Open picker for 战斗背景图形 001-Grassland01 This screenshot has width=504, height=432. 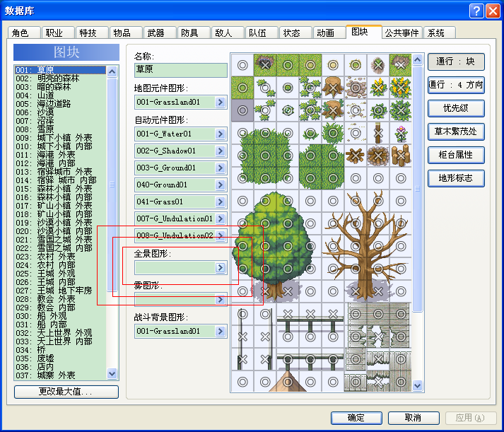221,332
